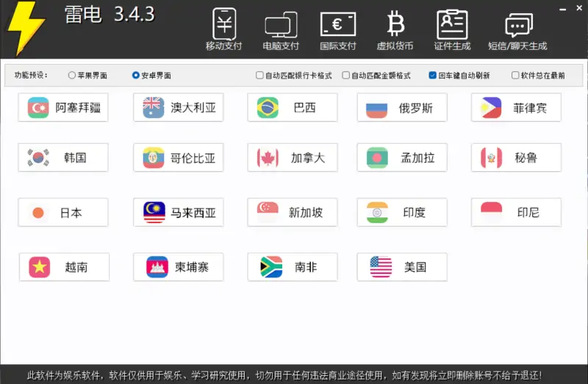Choose the 美国 country button

(x=402, y=267)
